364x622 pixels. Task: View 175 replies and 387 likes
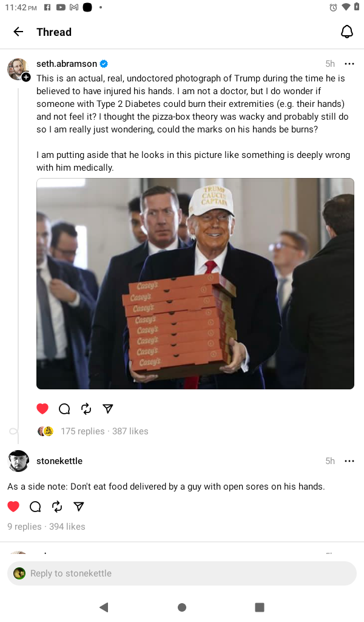(104, 431)
